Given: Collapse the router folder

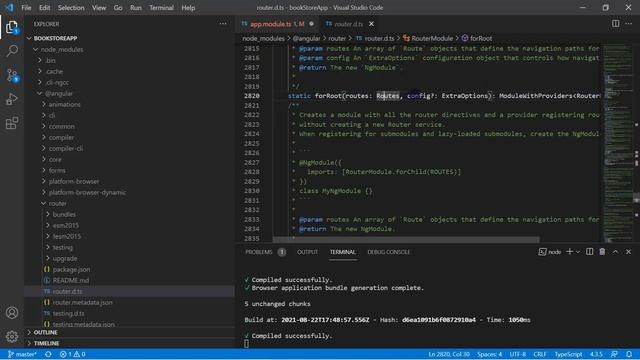Looking at the screenshot, I should tap(129, 204).
